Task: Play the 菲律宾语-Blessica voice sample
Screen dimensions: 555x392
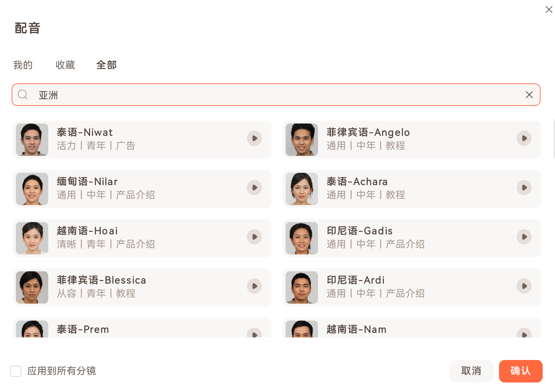Action: coord(254,286)
